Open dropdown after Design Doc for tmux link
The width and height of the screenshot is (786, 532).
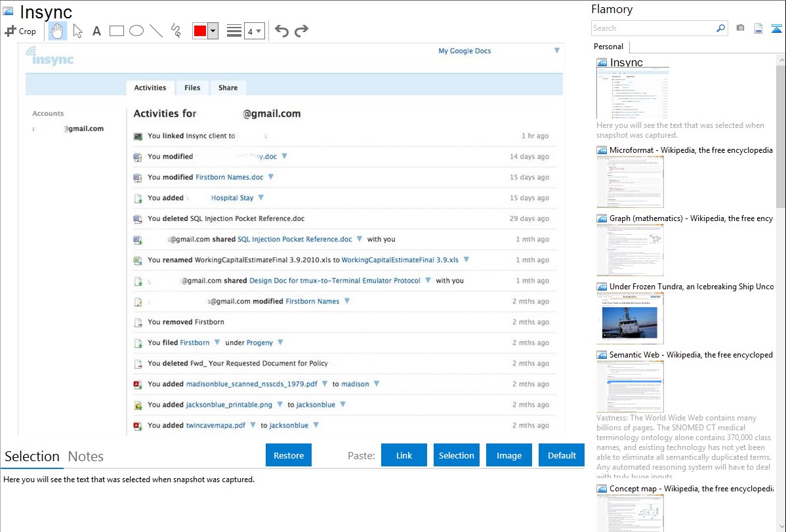click(428, 280)
